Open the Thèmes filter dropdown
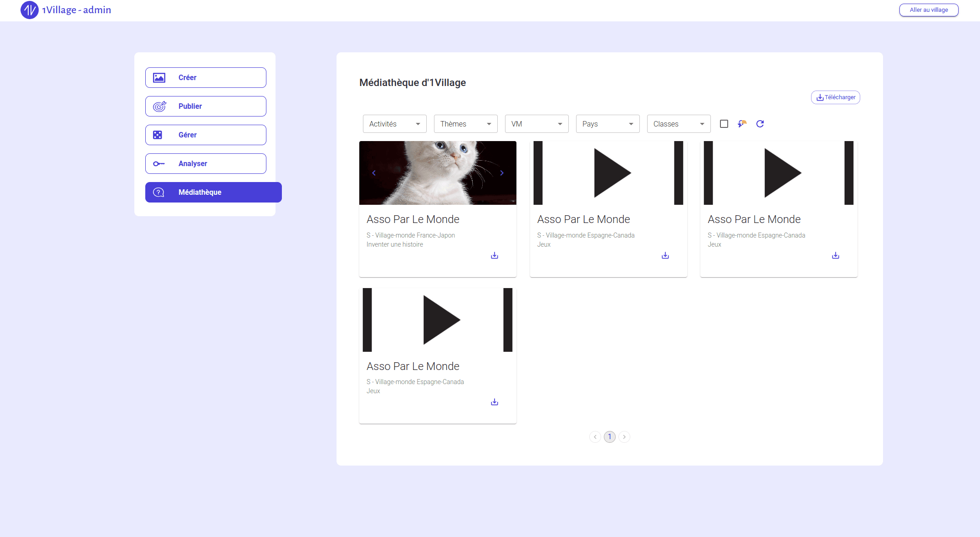 coord(465,124)
